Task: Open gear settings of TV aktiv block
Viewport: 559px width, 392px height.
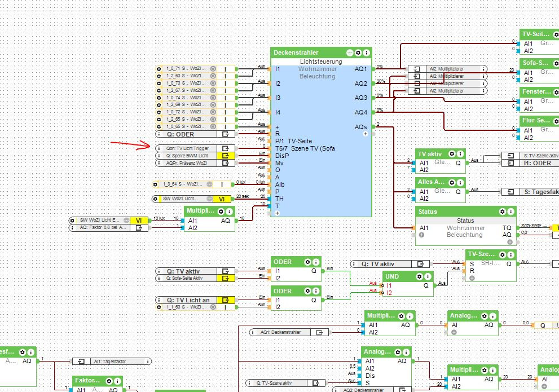Action: point(452,154)
